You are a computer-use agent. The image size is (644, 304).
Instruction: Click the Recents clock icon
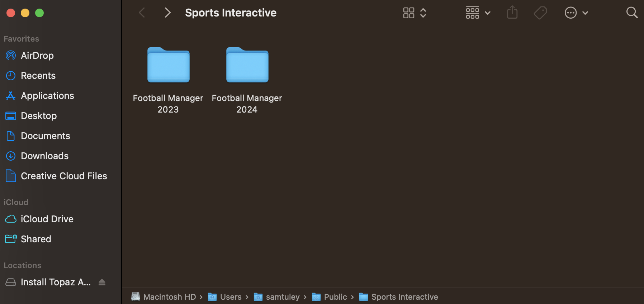coord(11,76)
